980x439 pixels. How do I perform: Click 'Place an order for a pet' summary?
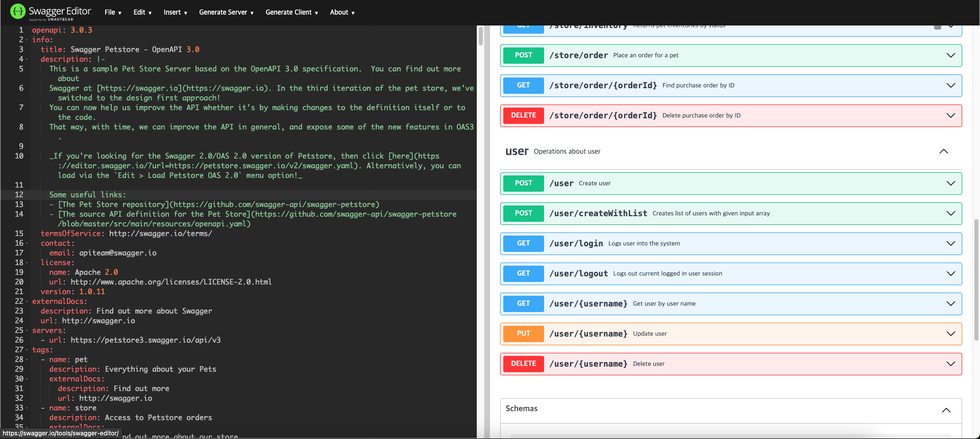(x=646, y=56)
